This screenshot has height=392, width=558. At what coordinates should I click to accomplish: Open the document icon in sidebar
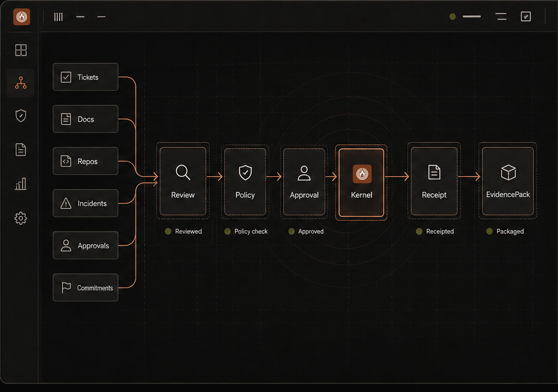[x=21, y=150]
